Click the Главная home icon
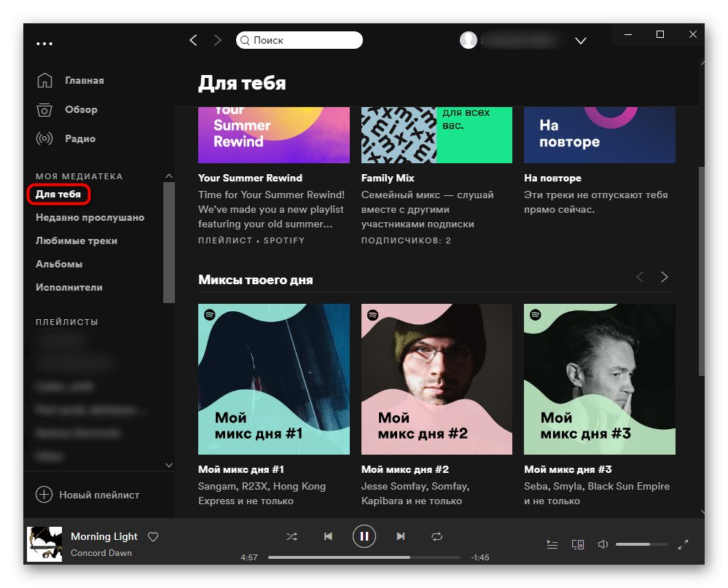The height and width of the screenshot is (588, 728). coord(44,80)
